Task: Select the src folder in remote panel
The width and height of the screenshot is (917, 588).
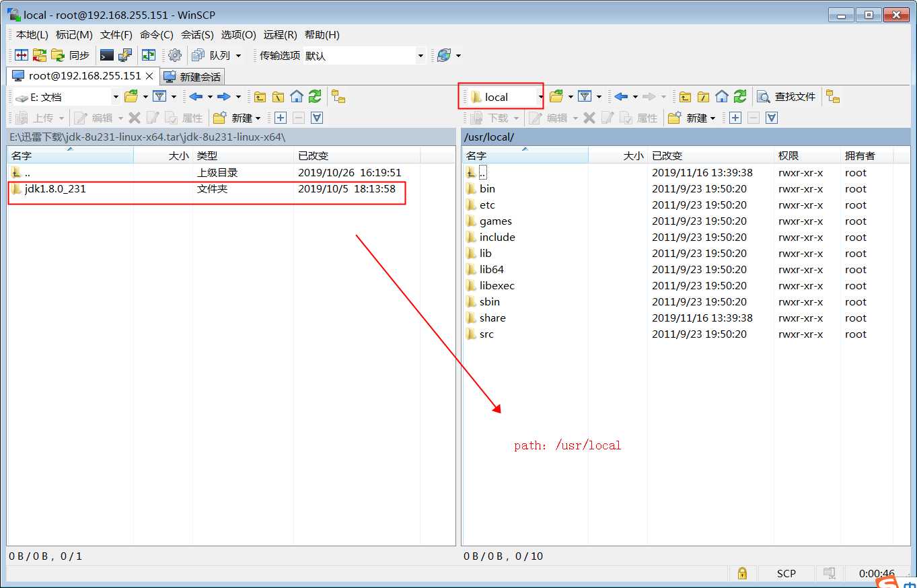Action: point(487,334)
